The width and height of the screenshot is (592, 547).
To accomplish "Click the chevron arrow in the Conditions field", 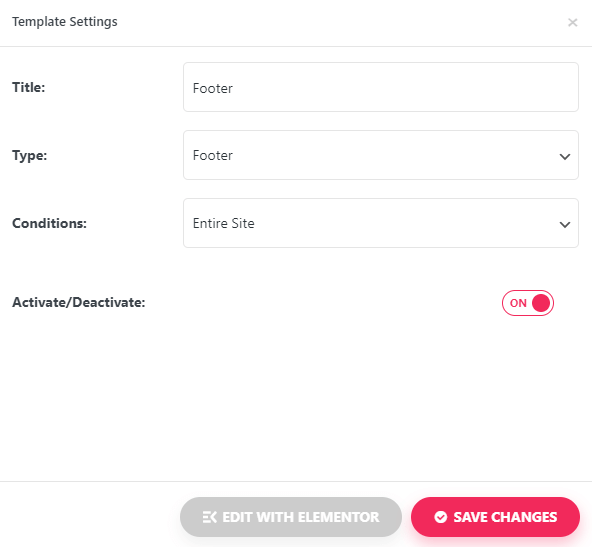I will pos(564,225).
